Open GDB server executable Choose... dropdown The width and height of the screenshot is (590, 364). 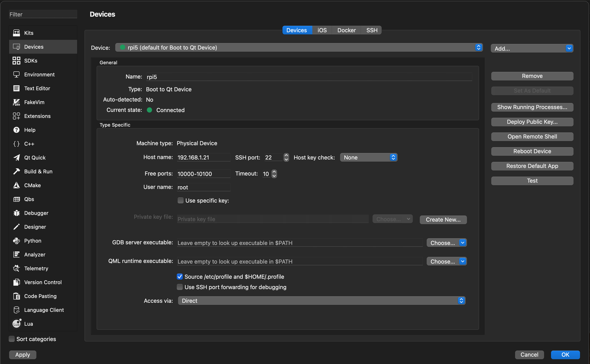(447, 243)
